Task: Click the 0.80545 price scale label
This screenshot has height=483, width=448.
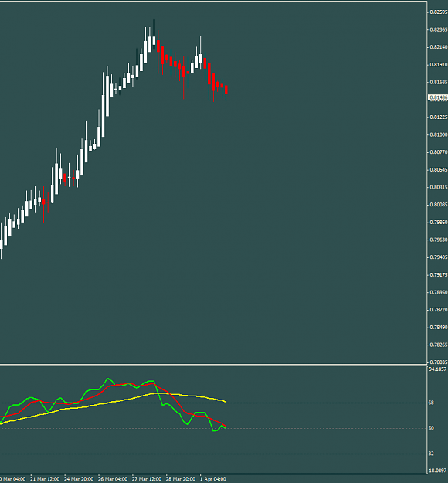Action: [439, 170]
